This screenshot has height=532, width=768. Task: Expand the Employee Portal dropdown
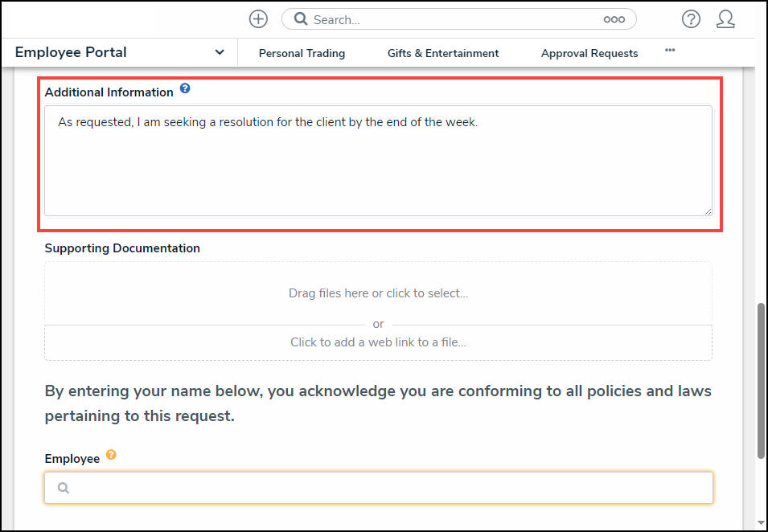71,52
